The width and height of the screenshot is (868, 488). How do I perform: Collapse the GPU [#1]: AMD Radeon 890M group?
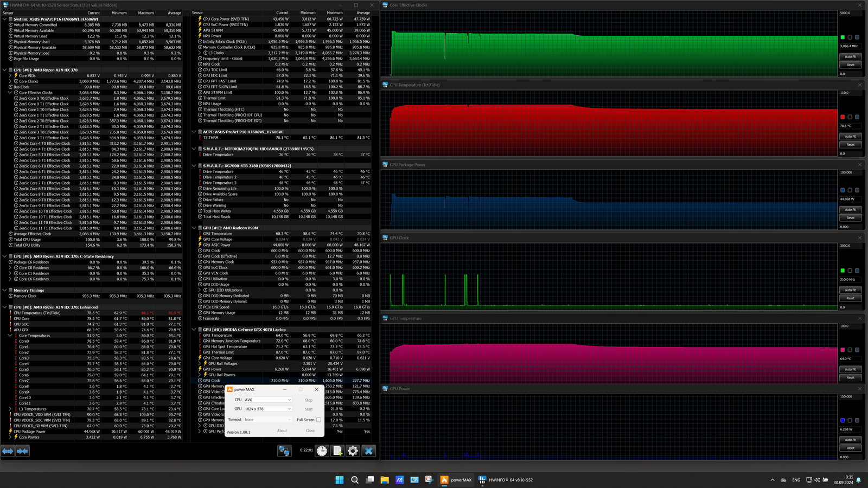(x=194, y=228)
